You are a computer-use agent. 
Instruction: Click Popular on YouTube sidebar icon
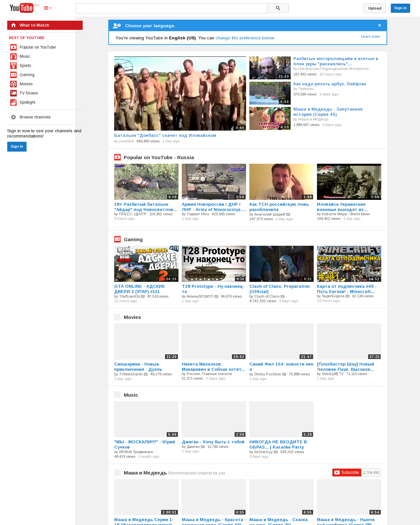13,47
